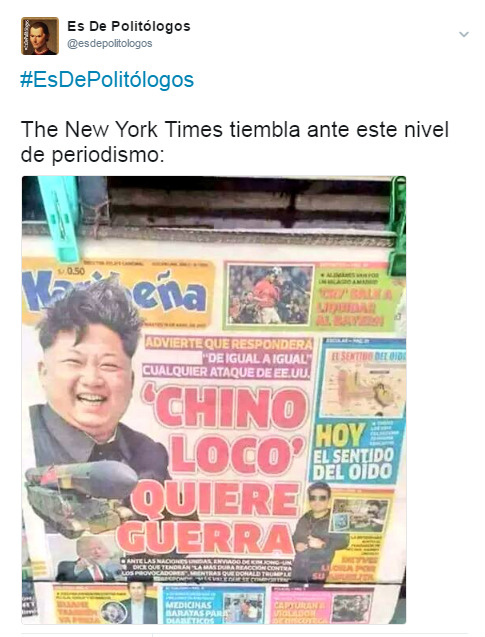Open the @esdepolitologos handle link
Viewport: 485px width, 637px height.
click(110, 43)
